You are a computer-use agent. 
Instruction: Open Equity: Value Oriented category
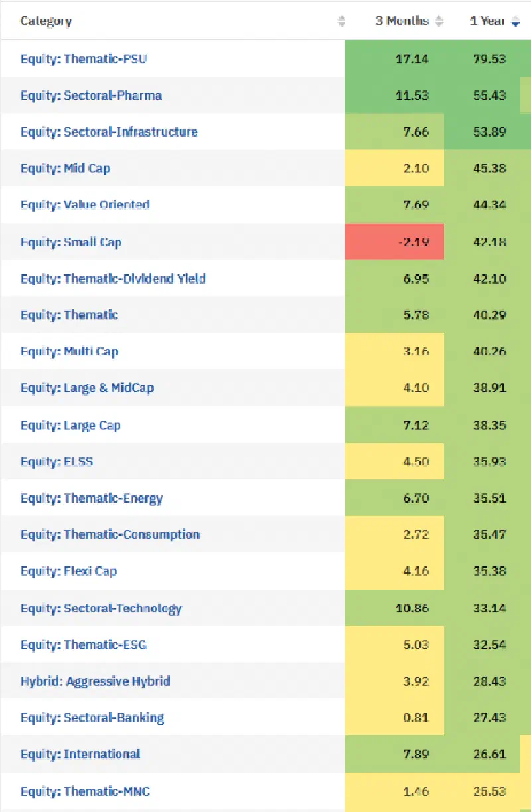(85, 204)
